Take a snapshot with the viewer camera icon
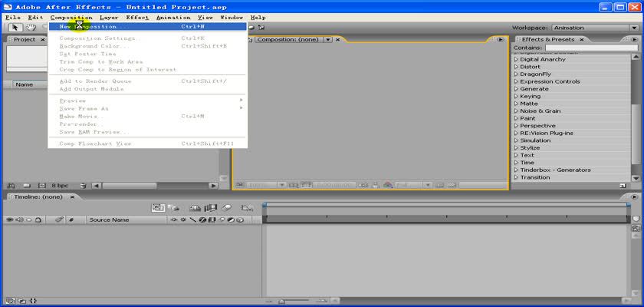The height and width of the screenshot is (307, 644). tap(363, 185)
